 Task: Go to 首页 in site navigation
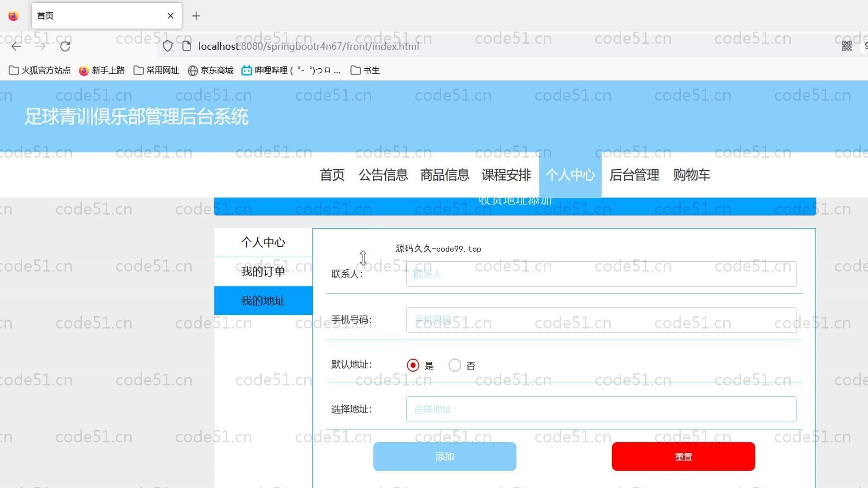pyautogui.click(x=332, y=175)
